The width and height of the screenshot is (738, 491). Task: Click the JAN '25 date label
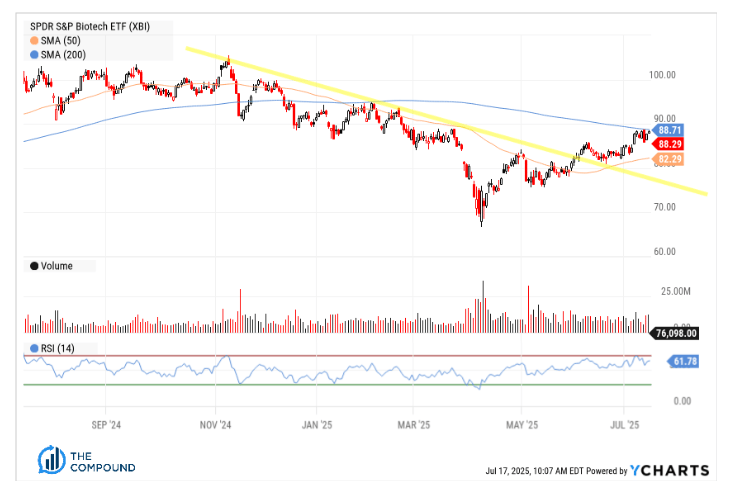pyautogui.click(x=317, y=425)
